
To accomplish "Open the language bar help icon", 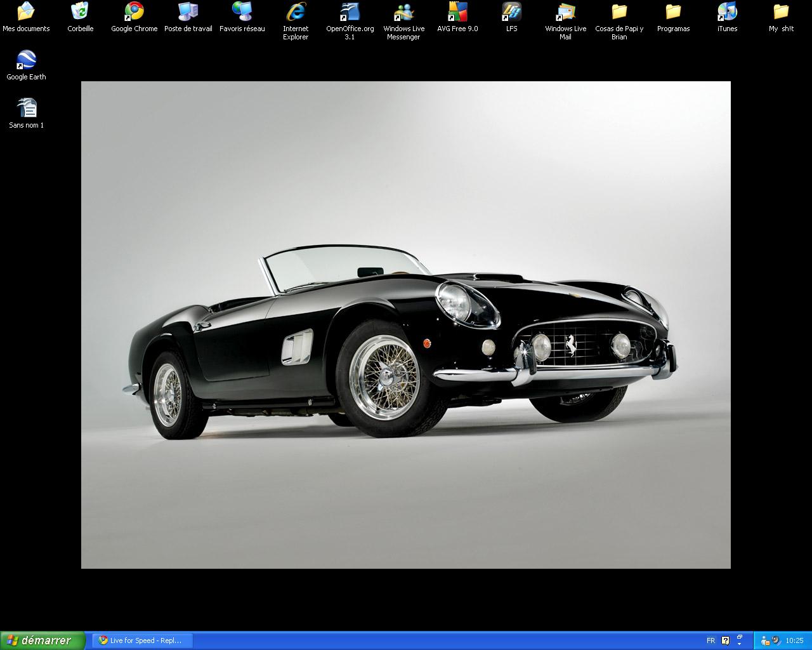I will tap(726, 640).
